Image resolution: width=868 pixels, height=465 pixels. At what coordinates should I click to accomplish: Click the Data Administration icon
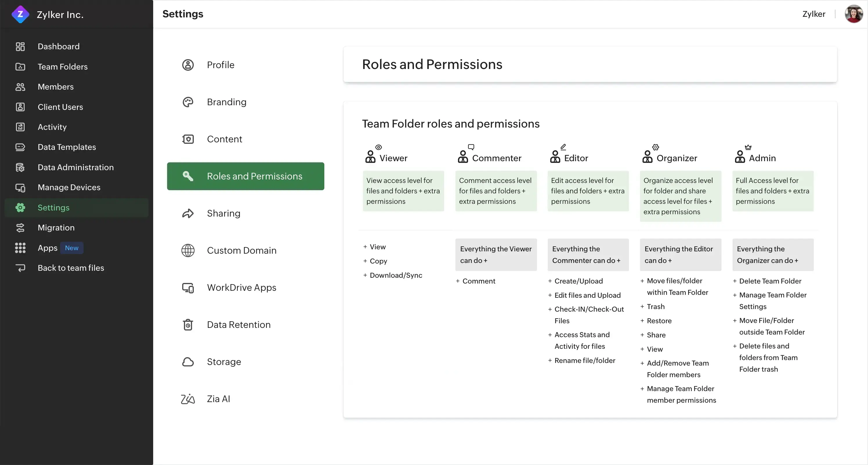[x=20, y=167]
